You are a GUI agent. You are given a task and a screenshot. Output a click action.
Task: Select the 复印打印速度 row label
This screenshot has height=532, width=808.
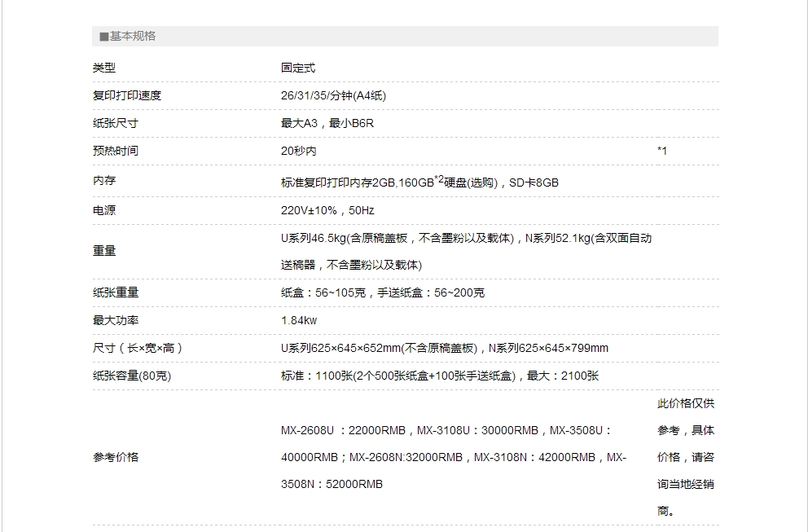pos(127,95)
